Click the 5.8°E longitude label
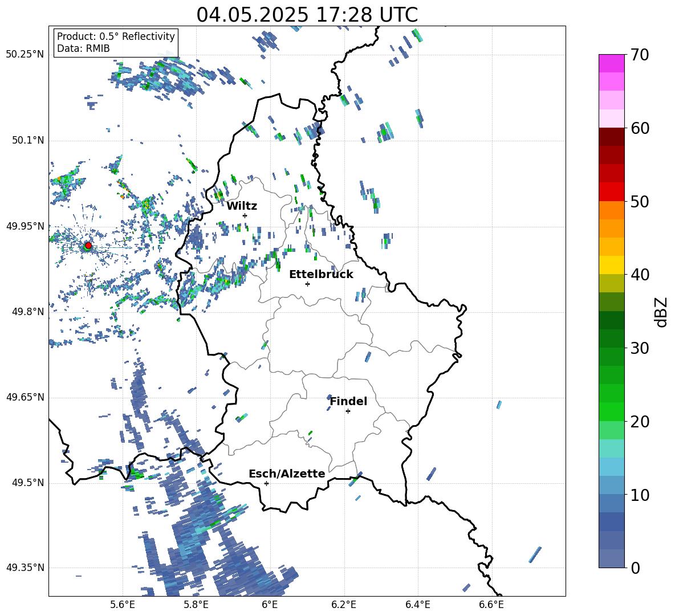 coord(196,605)
